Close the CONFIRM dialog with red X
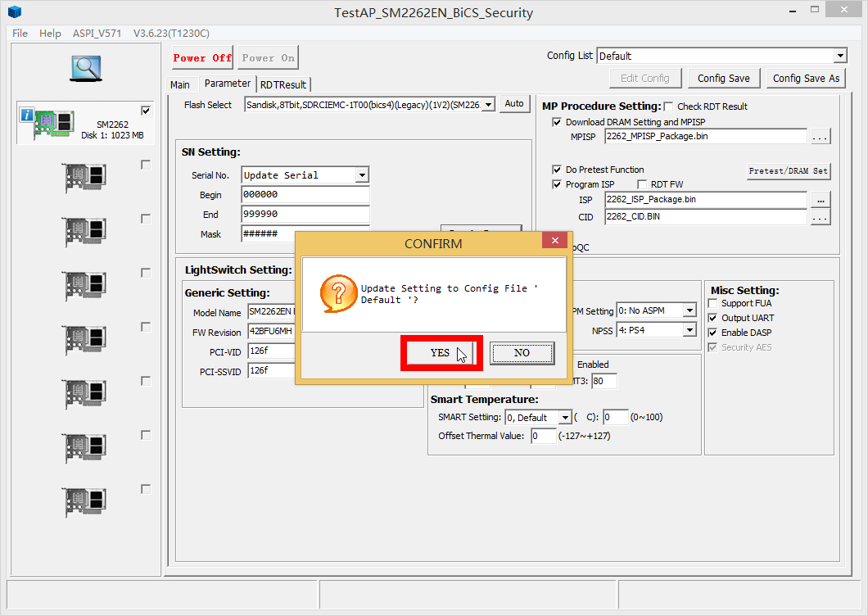This screenshot has height=616, width=868. click(x=554, y=241)
